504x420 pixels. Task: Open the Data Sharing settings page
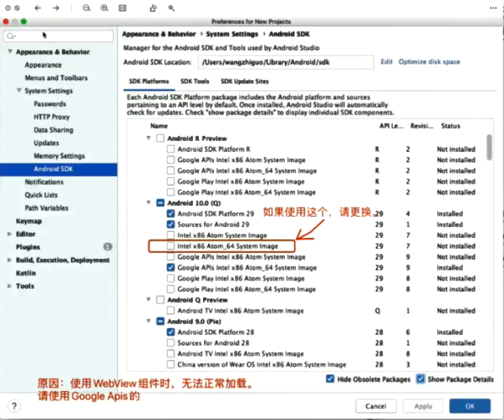(x=54, y=130)
